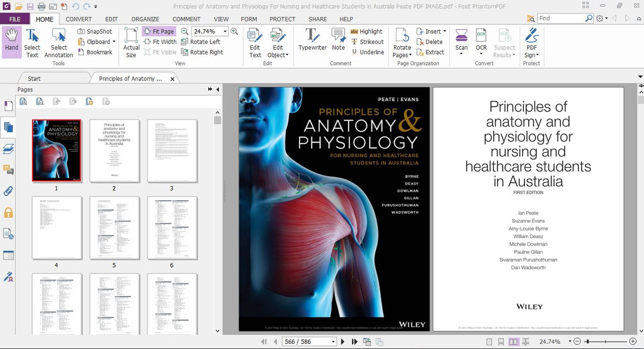Take a SnapShot of the page
This screenshot has width=644, height=349.
click(x=95, y=31)
